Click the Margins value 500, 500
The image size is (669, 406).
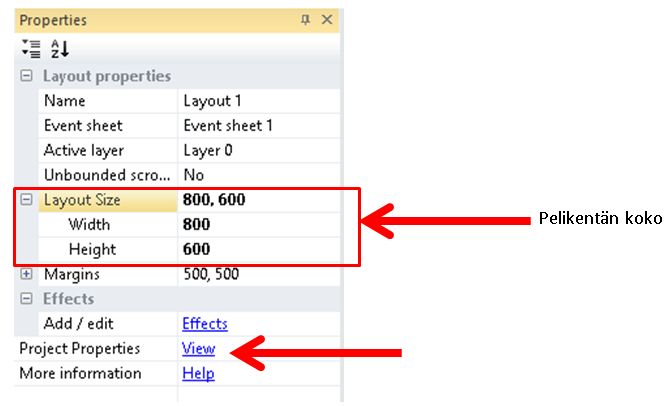coord(258,274)
